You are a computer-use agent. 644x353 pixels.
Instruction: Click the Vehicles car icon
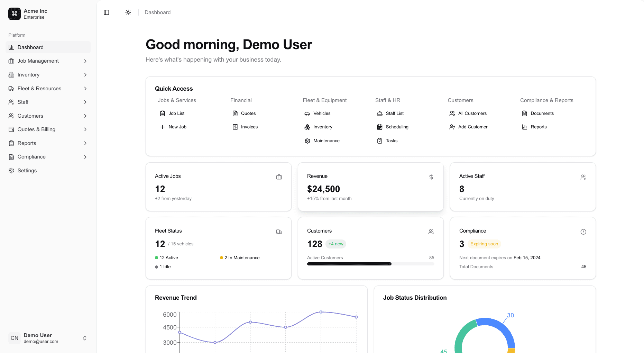click(x=307, y=114)
